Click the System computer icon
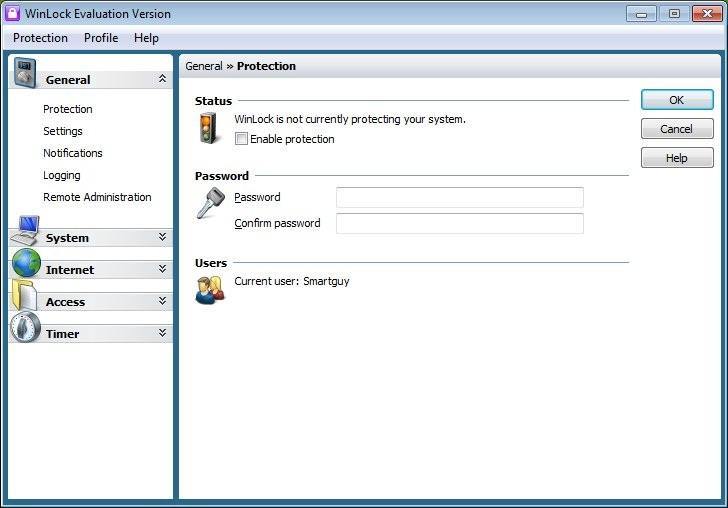This screenshot has width=728, height=508. 26,231
